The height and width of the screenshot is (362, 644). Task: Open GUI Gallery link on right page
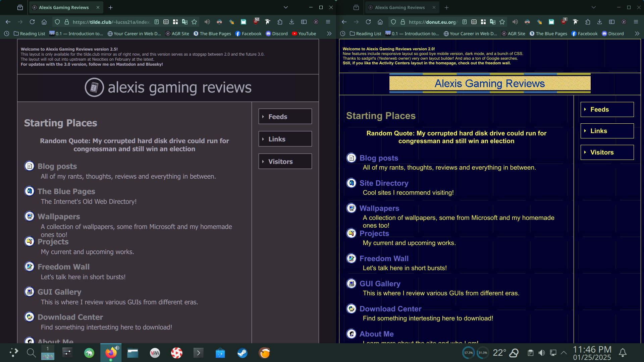click(x=380, y=283)
